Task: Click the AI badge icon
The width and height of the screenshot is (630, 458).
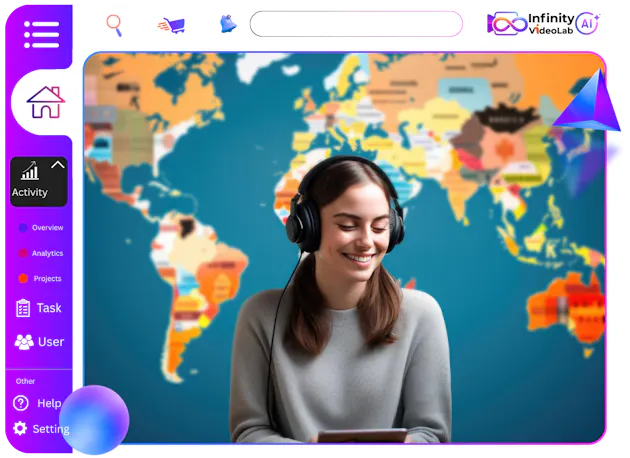Action: pos(588,23)
